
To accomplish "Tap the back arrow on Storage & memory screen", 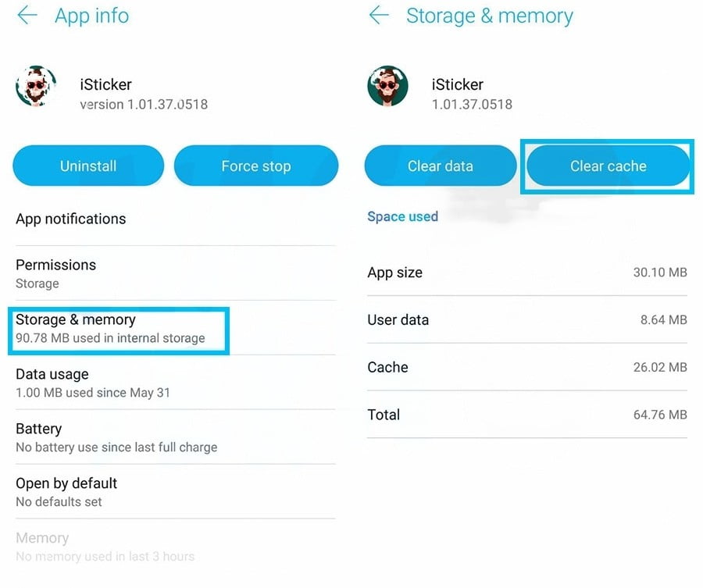I will click(x=378, y=15).
